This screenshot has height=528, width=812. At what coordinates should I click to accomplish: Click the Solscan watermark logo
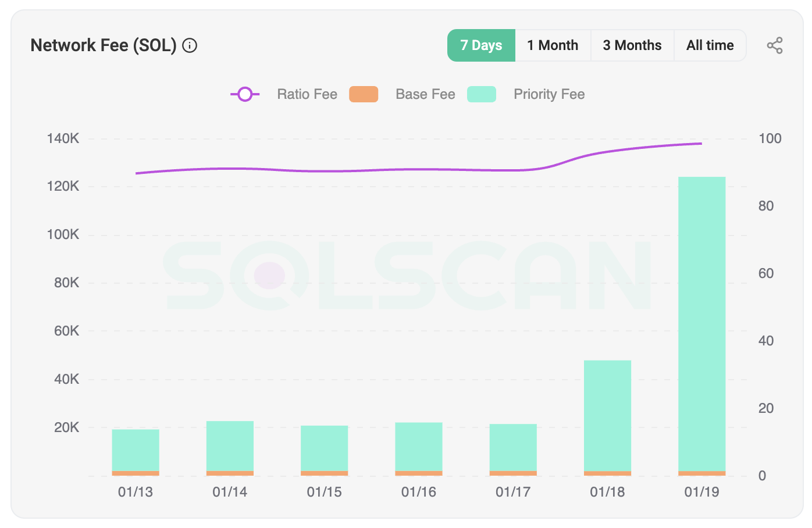click(407, 273)
